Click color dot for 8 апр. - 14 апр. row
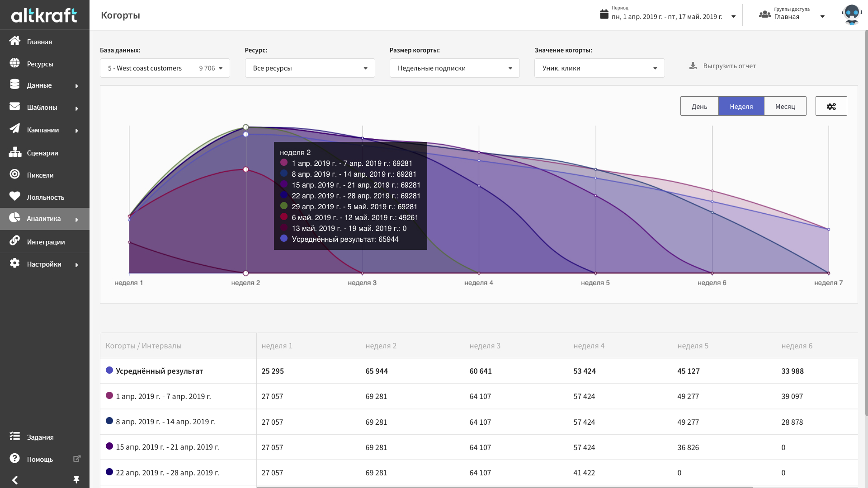 coord(109,421)
